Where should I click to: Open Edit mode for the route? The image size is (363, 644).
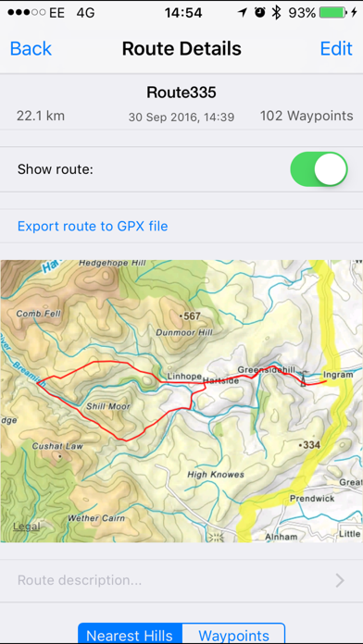pos(336,48)
